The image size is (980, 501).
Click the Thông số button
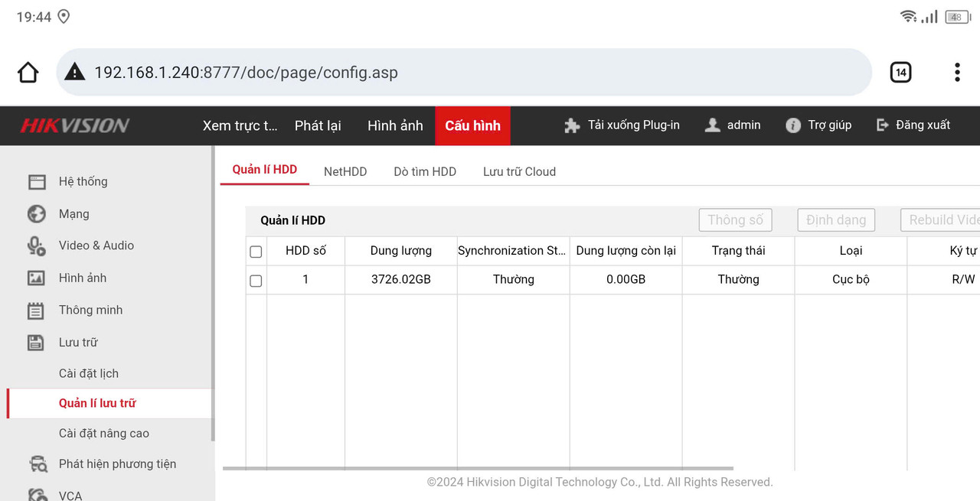(735, 220)
